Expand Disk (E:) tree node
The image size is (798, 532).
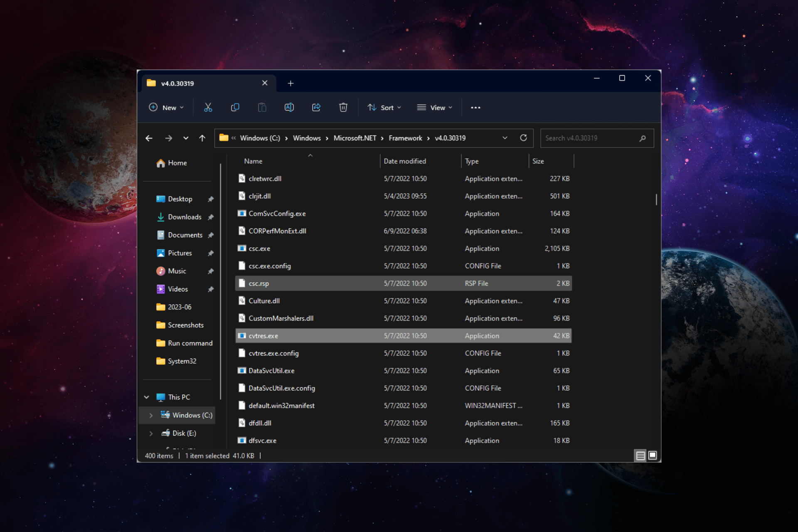[x=151, y=433]
